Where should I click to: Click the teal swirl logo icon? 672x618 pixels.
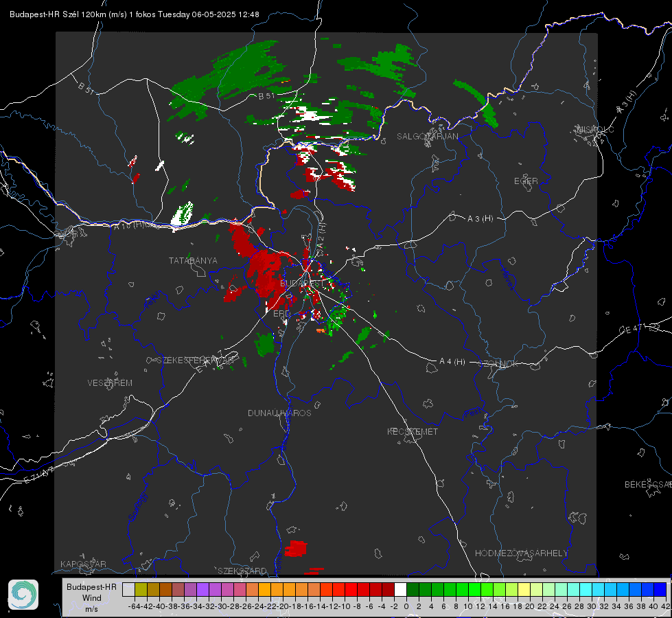coord(23,595)
